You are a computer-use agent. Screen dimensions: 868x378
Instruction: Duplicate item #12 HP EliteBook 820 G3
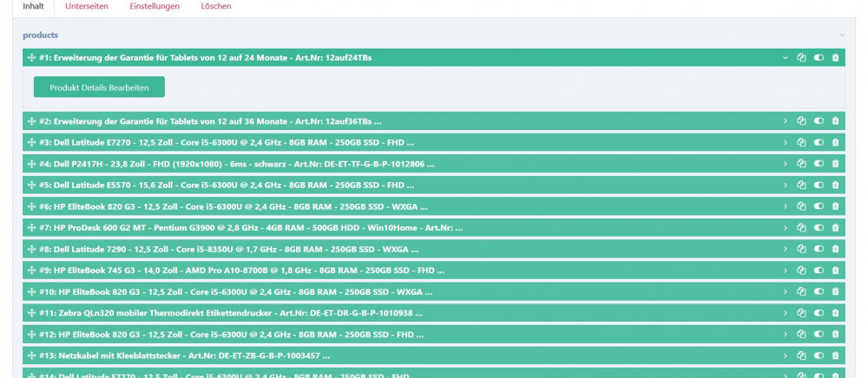801,335
